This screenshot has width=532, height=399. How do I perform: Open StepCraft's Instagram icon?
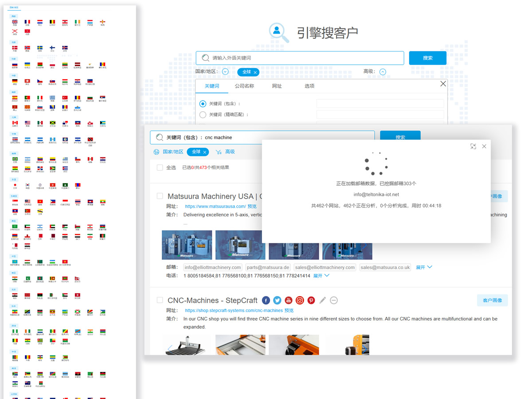click(300, 300)
